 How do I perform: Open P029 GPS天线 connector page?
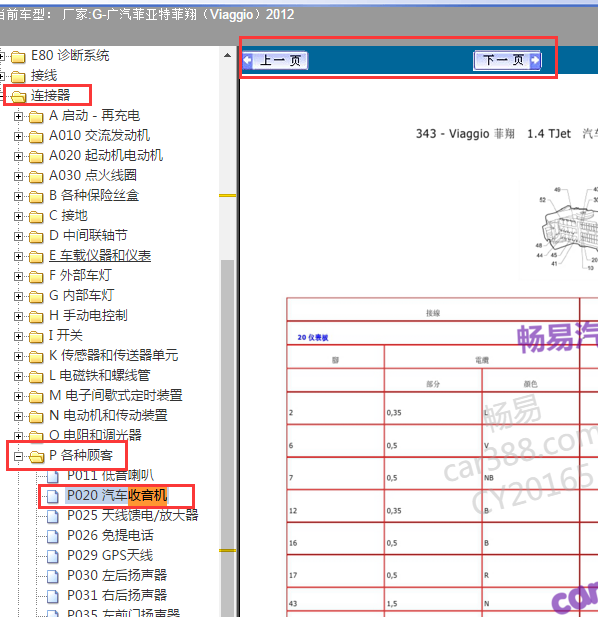[110, 556]
